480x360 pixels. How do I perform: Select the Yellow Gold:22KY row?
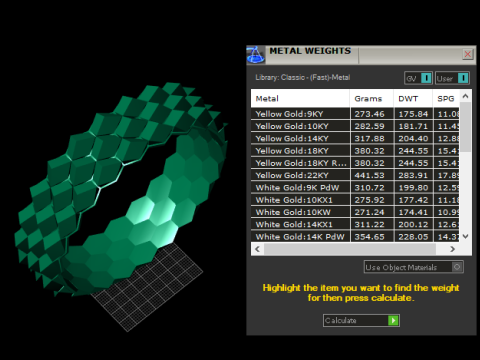point(355,175)
